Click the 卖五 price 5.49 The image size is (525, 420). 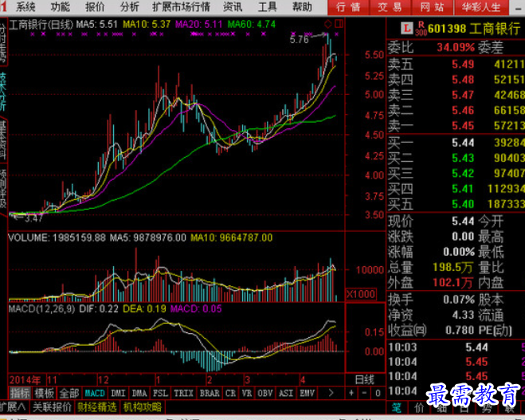click(x=463, y=64)
